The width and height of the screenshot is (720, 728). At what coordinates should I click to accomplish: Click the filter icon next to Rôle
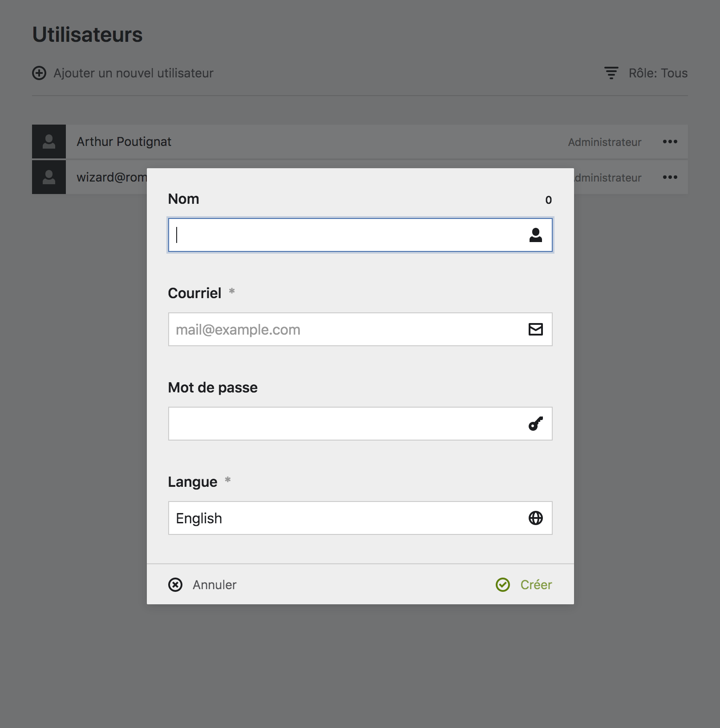(x=611, y=73)
